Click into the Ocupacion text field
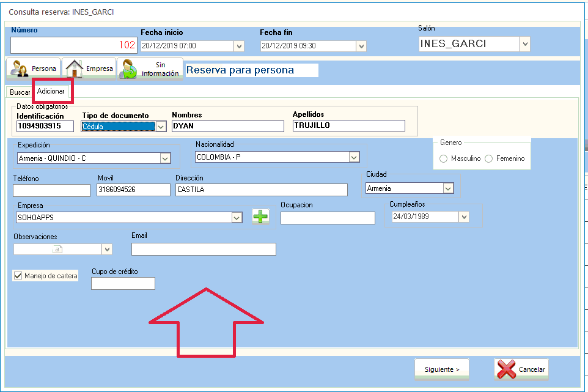The image size is (588, 392). tap(328, 218)
